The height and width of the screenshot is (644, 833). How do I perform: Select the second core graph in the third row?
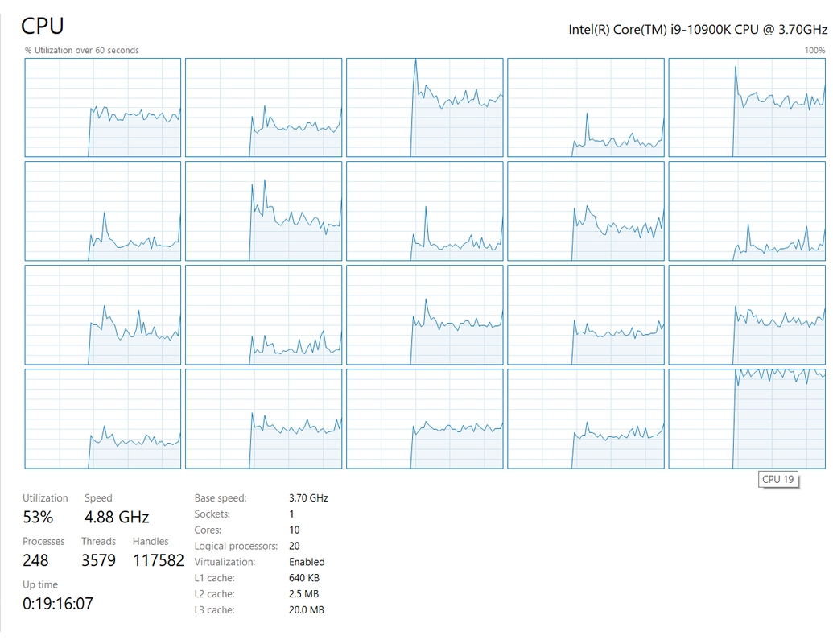coord(263,315)
